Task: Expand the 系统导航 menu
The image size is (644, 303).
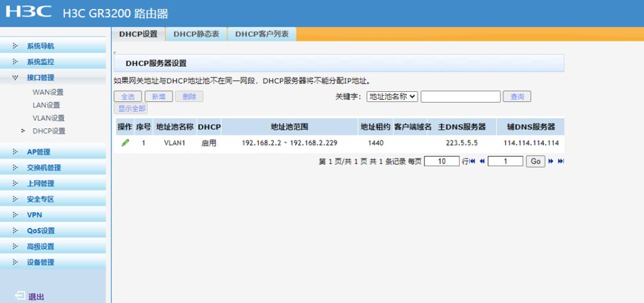Action: coord(53,46)
